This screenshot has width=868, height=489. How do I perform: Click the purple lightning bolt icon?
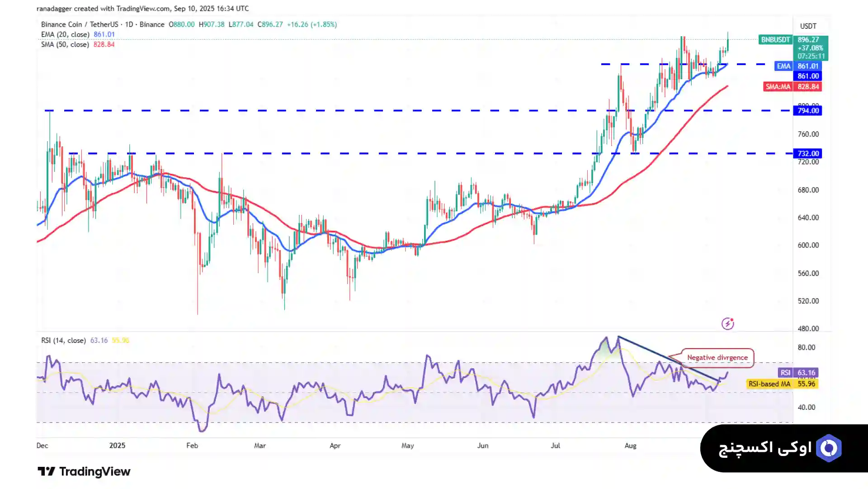(727, 323)
